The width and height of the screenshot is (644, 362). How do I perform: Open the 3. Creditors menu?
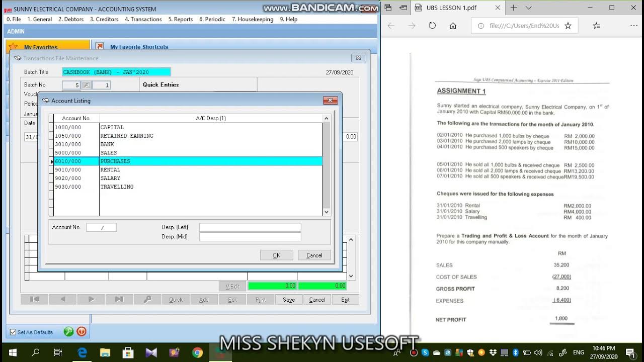[104, 19]
